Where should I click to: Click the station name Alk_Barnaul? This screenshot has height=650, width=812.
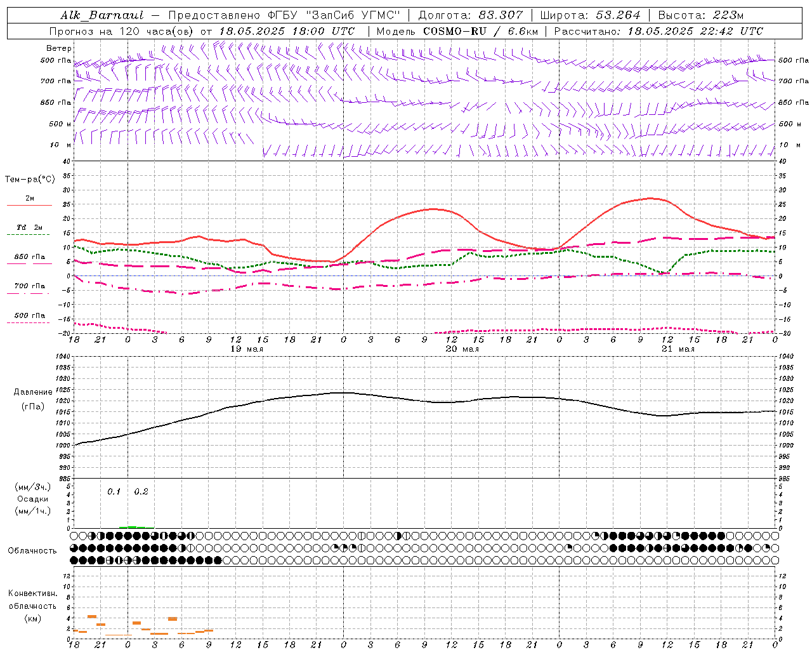coord(102,15)
